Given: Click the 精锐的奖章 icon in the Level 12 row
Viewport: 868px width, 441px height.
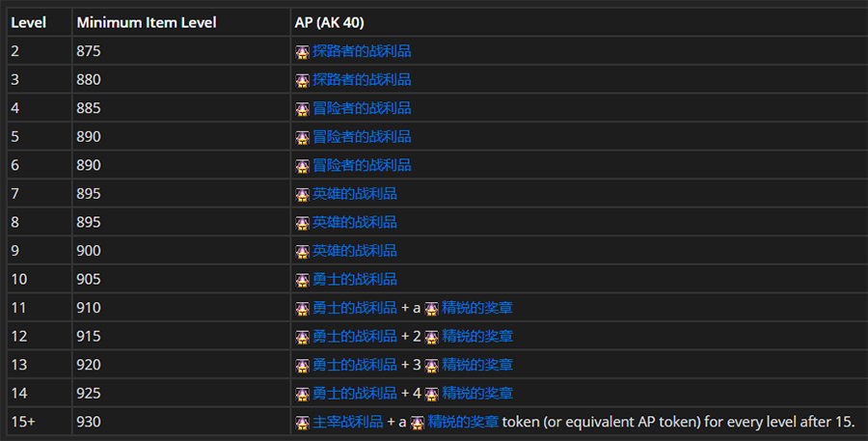Looking at the screenshot, I should (432, 338).
